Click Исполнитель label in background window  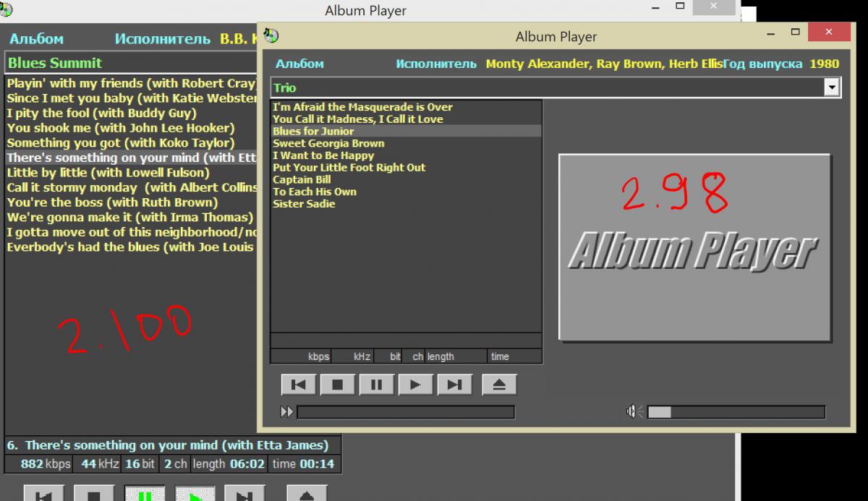(x=163, y=39)
